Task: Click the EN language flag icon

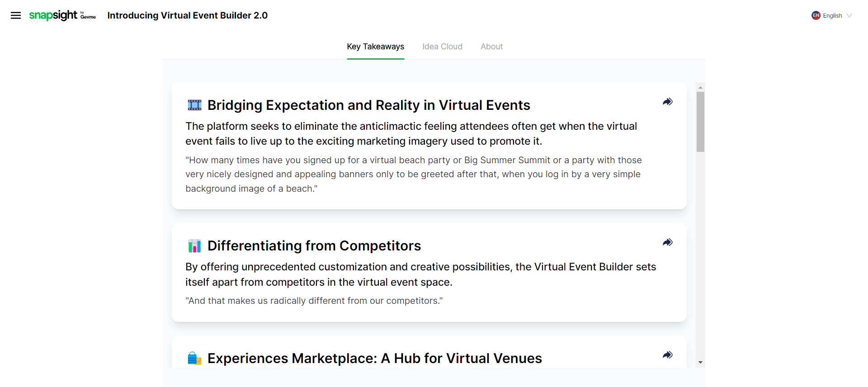Action: pyautogui.click(x=816, y=15)
